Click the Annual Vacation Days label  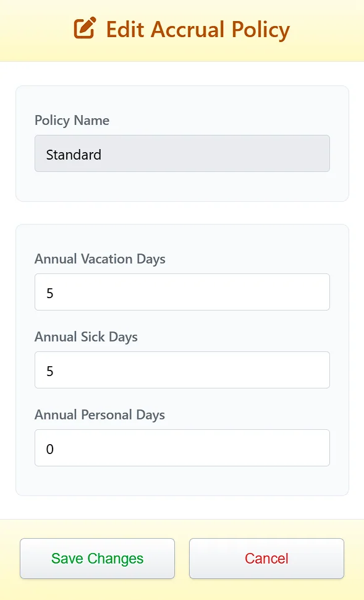pyautogui.click(x=99, y=259)
